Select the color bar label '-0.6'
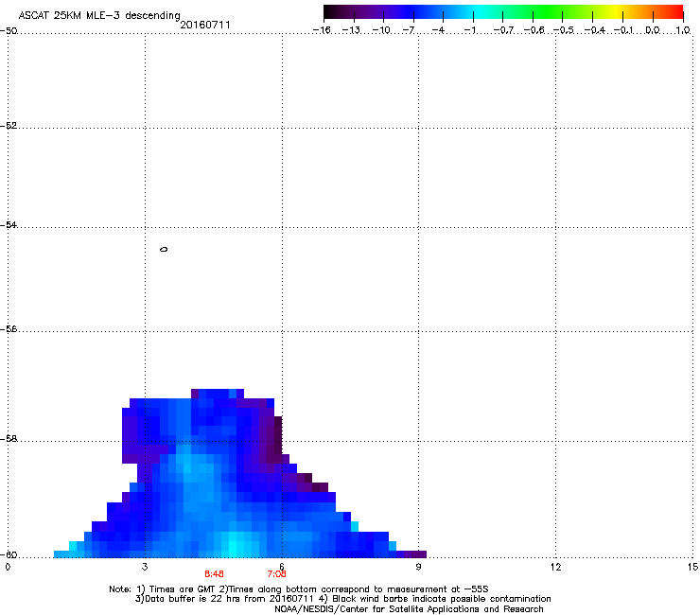 click(x=533, y=30)
